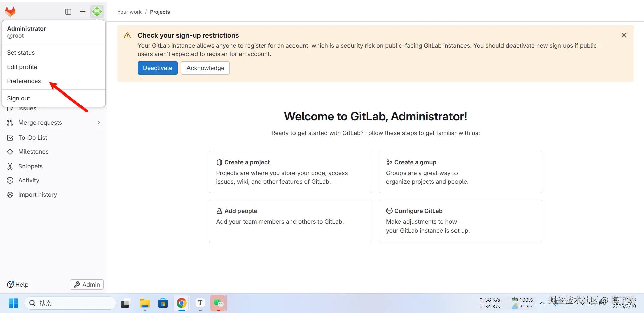
Task: Go to Snippets in sidebar
Action: coord(54,166)
